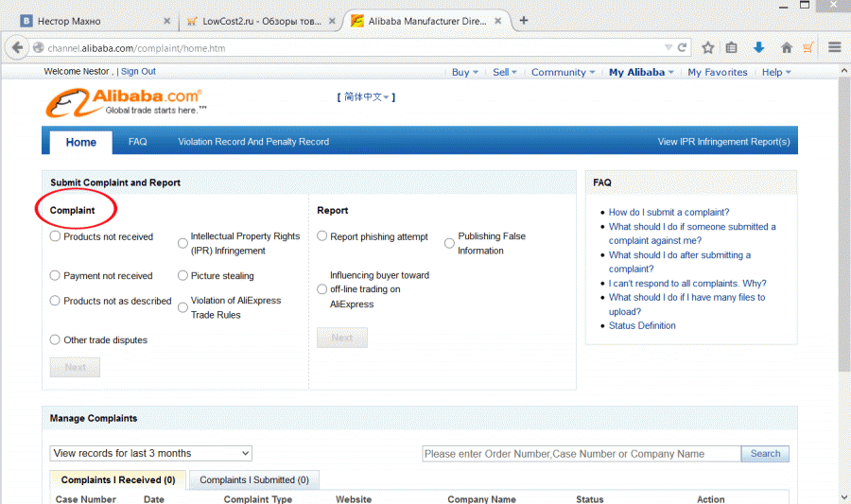Screen dimensions: 851x504
Task: Click I can't respond to all complaints link
Action: pos(687,283)
